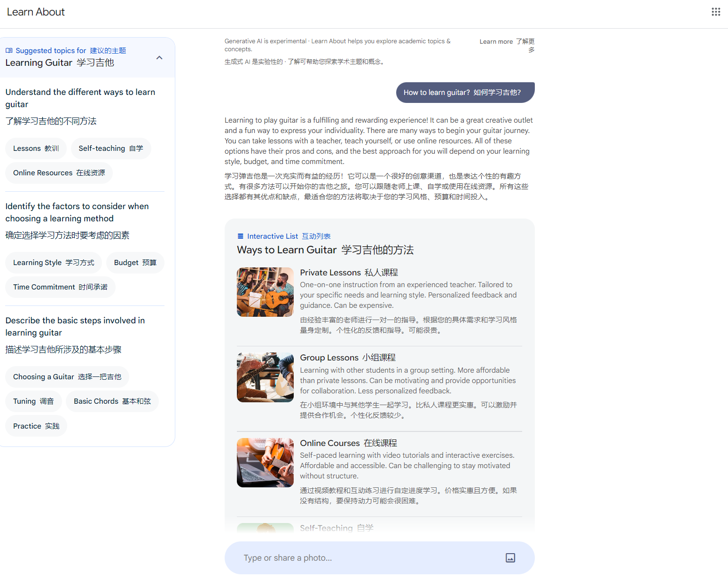Select the Tuning chip

point(33,401)
